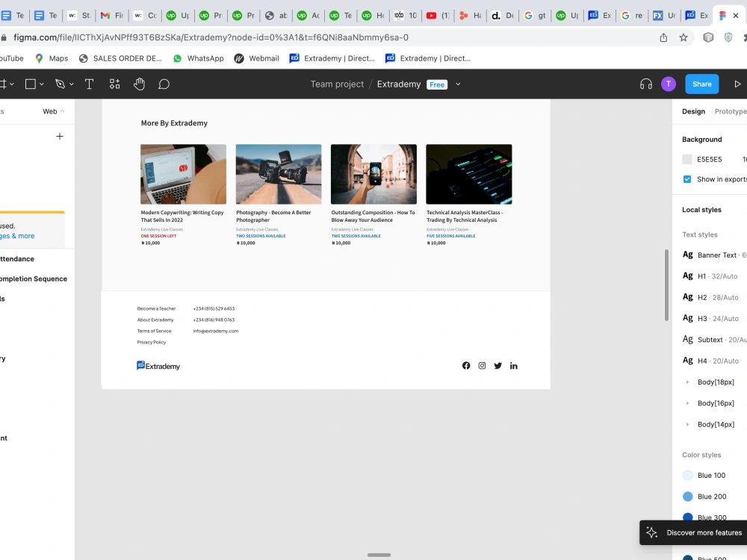Select the Pen tool
The image size is (747, 560).
coord(60,84)
